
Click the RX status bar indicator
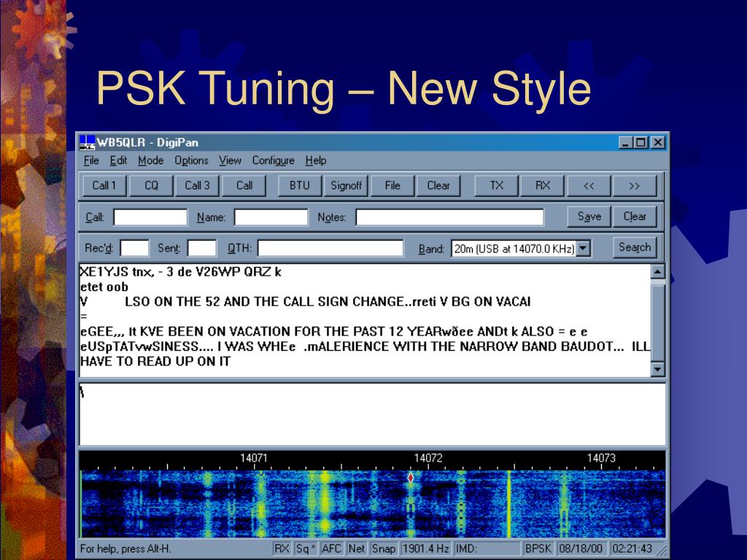tap(282, 548)
